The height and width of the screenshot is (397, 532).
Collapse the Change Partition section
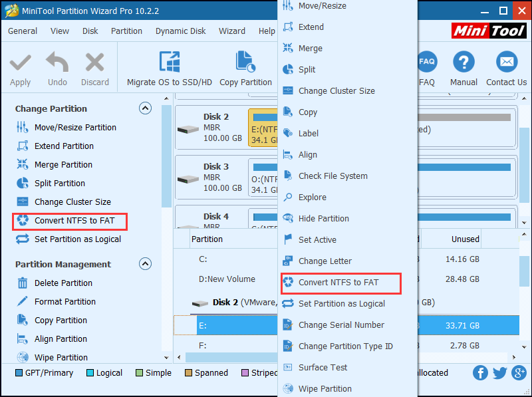tap(145, 108)
